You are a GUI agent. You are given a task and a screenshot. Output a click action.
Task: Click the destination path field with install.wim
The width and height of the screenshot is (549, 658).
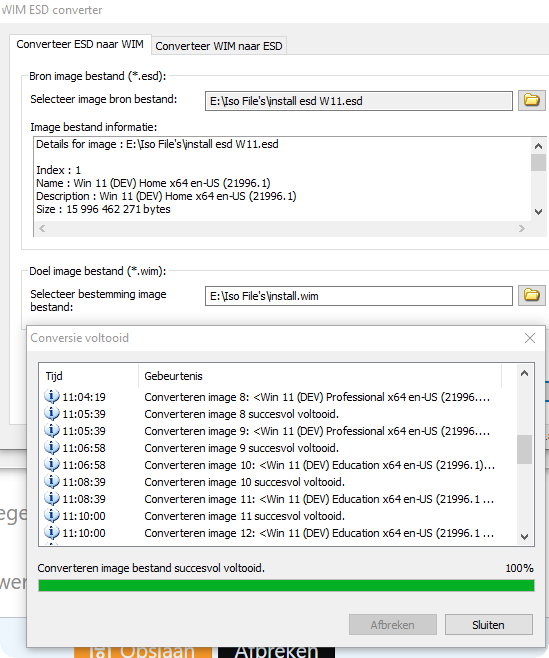359,296
